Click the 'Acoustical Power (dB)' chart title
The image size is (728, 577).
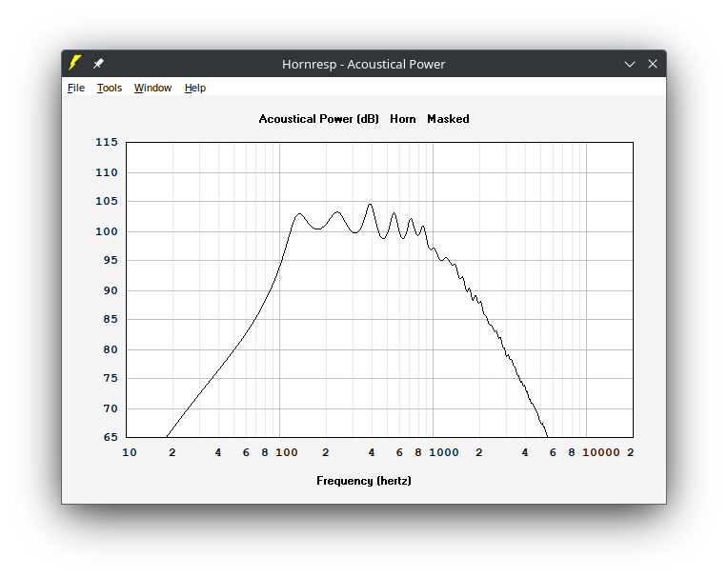319,119
